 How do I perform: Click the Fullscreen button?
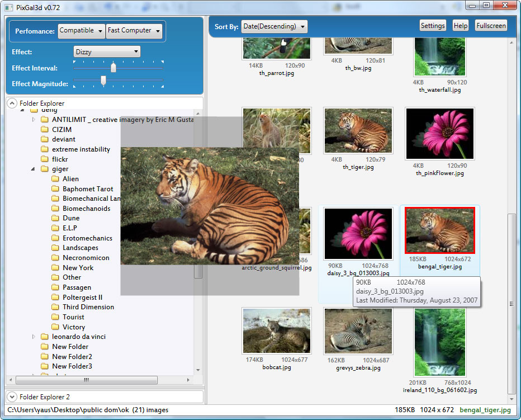(491, 26)
